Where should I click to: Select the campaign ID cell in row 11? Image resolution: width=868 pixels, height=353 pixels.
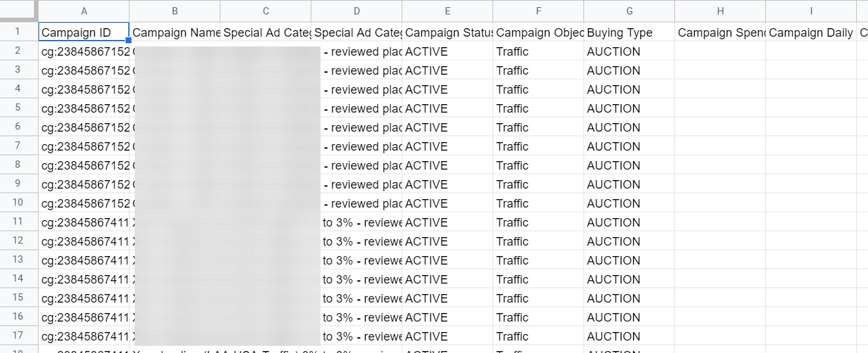[x=84, y=222]
